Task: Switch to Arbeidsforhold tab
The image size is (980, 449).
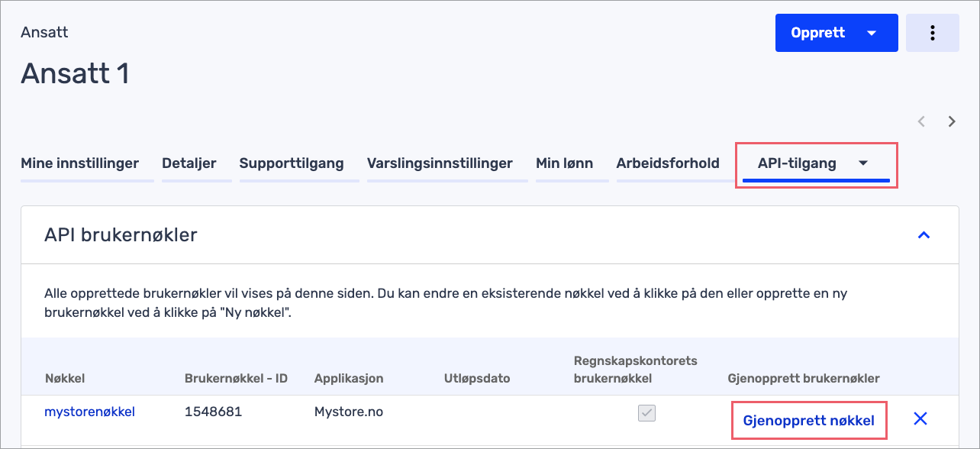Action: (668, 163)
